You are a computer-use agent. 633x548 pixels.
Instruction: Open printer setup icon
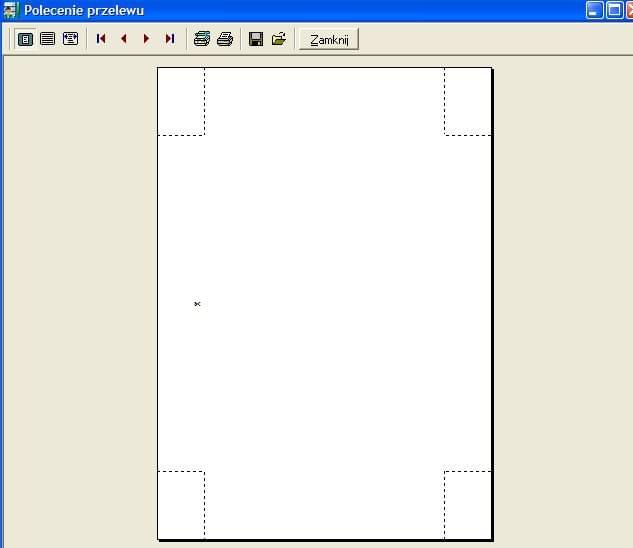201,39
